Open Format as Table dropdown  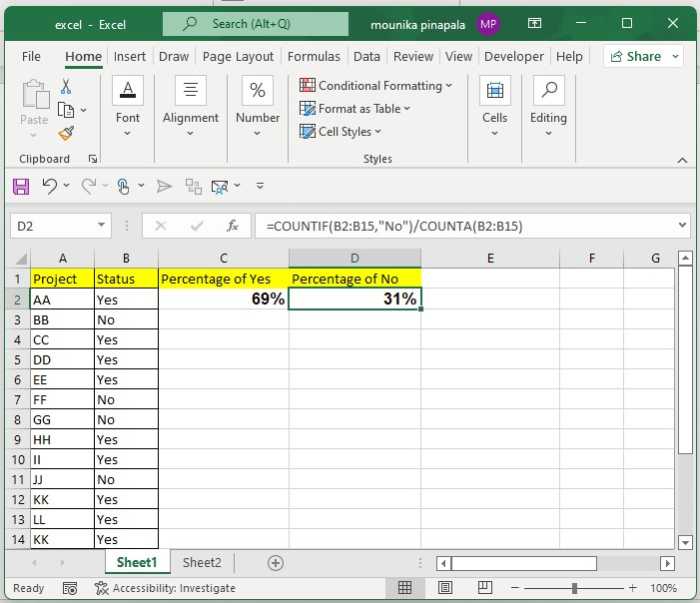pyautogui.click(x=354, y=108)
